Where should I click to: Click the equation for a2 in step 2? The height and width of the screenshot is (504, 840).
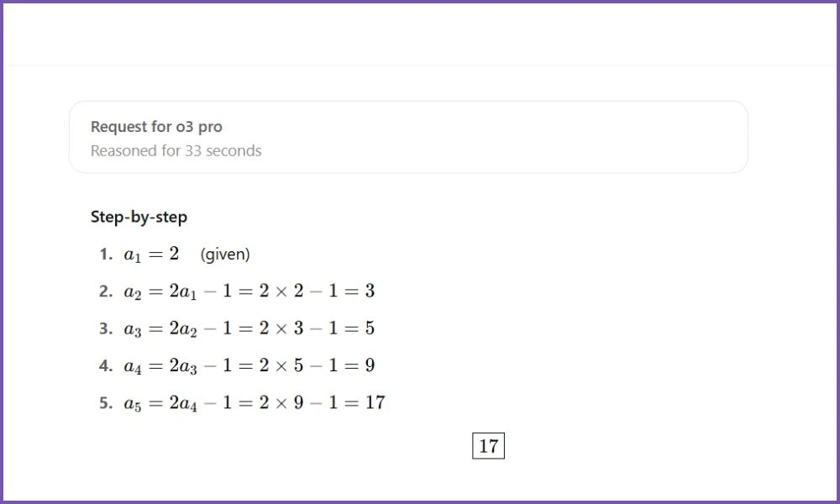249,291
